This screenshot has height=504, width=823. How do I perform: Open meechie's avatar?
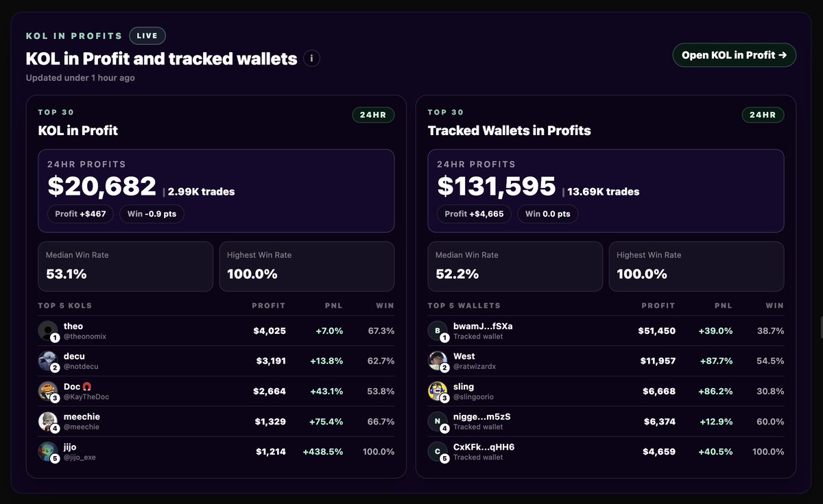48,421
